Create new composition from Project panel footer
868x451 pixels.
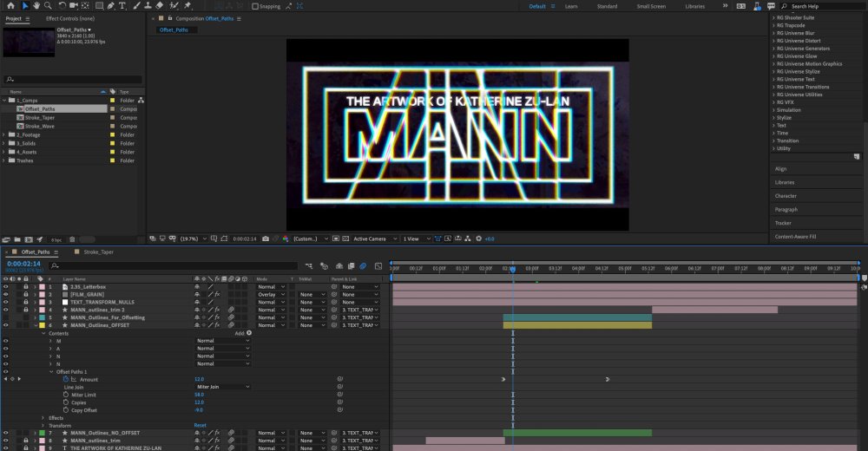coord(29,239)
